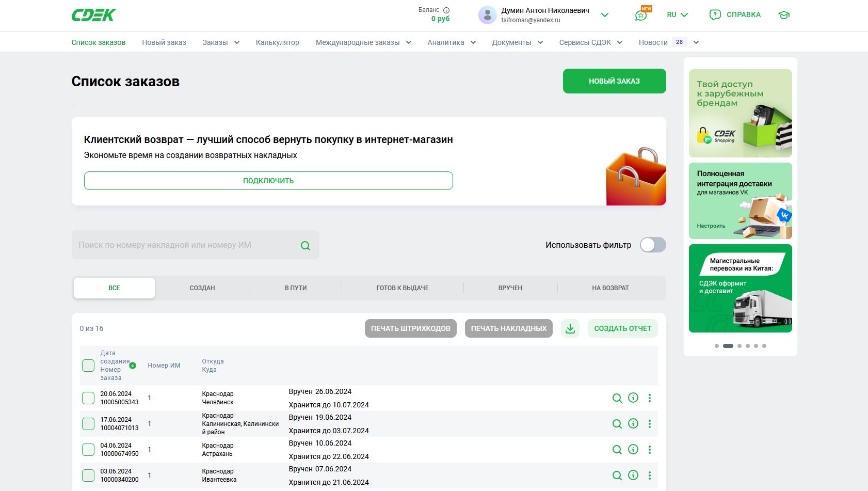
Task: Expand the user account dropdown arrow
Action: [605, 15]
